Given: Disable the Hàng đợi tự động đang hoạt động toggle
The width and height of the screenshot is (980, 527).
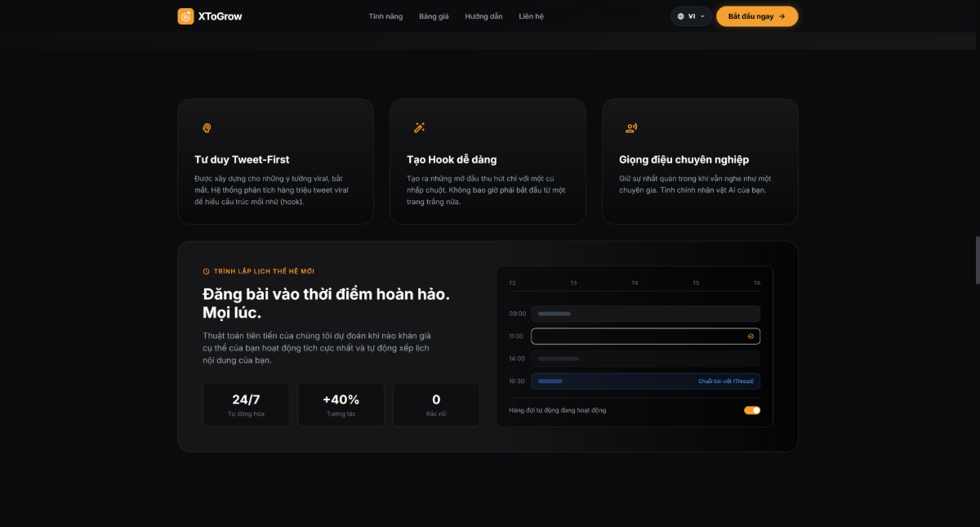Looking at the screenshot, I should [x=751, y=410].
